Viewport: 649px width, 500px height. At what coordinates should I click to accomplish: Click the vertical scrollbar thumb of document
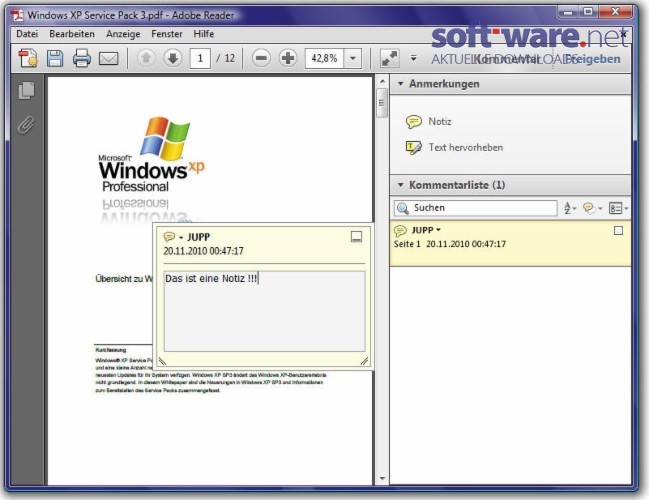pyautogui.click(x=382, y=102)
